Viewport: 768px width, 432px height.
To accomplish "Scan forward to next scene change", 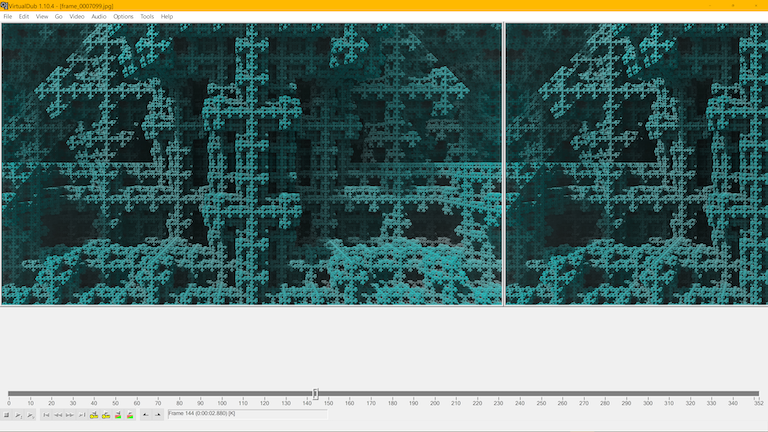I will coord(130,415).
